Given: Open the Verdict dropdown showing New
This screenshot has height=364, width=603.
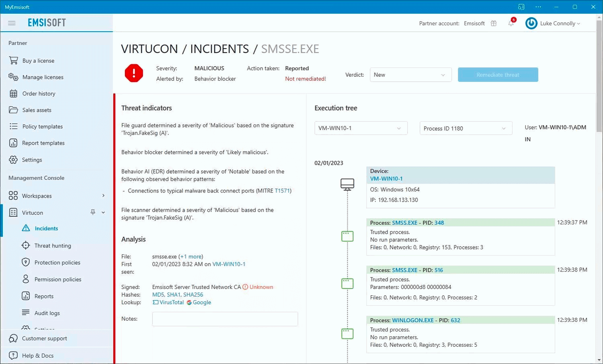Looking at the screenshot, I should tap(410, 75).
